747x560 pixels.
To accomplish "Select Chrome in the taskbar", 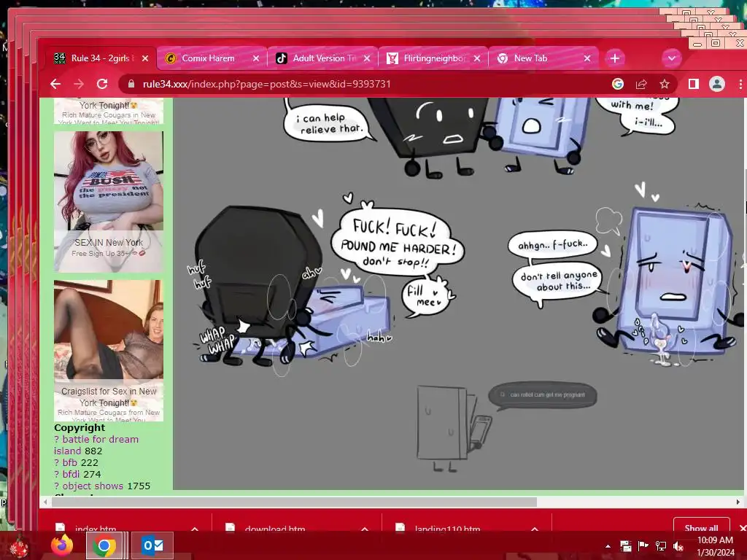I will [x=104, y=545].
